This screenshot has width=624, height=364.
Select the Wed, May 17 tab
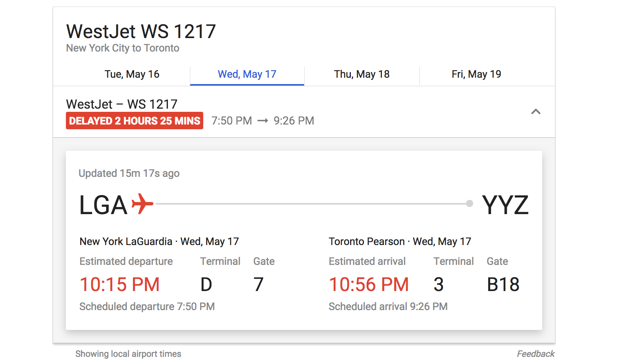247,74
